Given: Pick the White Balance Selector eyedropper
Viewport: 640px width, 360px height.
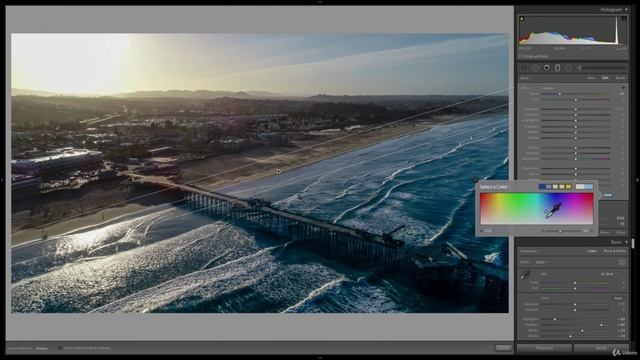Looking at the screenshot, I should [525, 276].
